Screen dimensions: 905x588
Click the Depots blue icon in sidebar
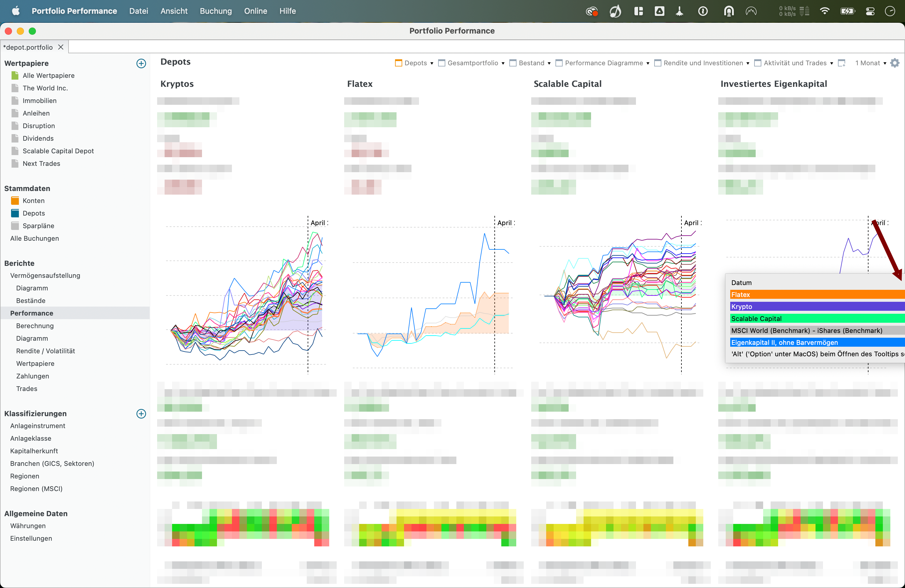(x=15, y=213)
